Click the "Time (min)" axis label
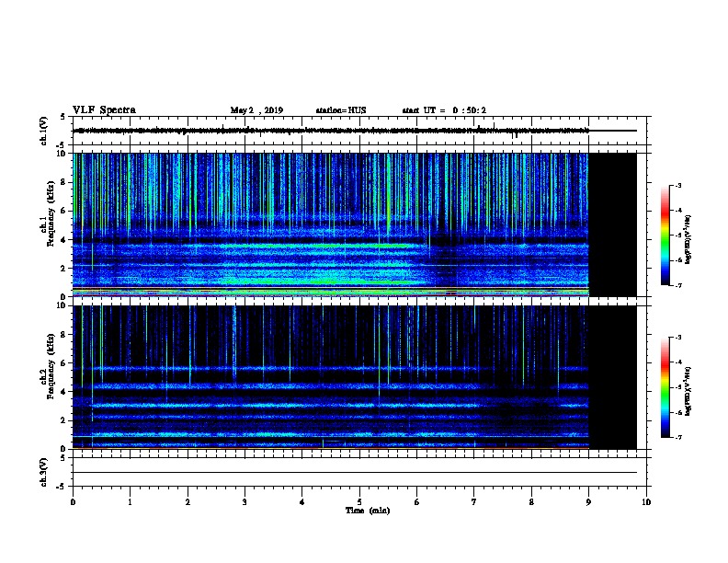This screenshot has height=563, width=728. point(368,511)
